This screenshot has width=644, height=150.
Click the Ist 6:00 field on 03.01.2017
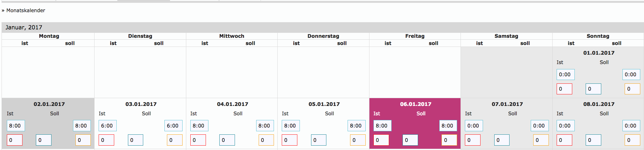[107, 126]
